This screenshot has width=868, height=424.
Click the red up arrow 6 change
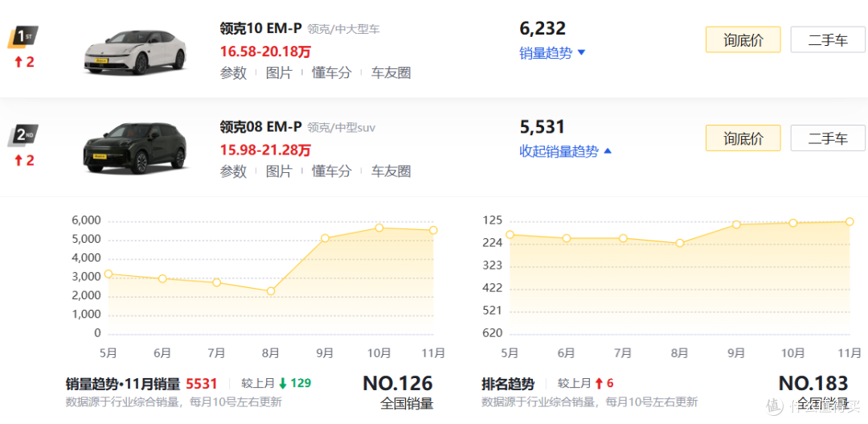(x=604, y=383)
